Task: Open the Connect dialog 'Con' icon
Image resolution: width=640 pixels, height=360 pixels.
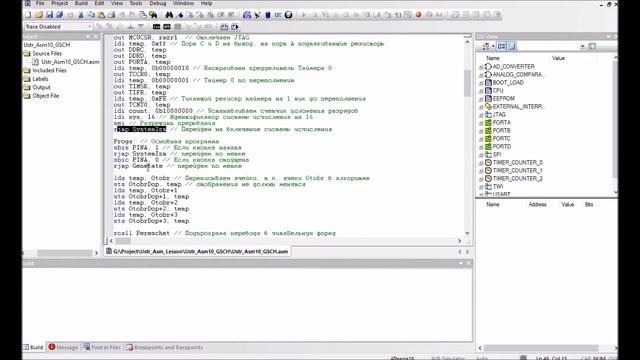Action: [156, 27]
